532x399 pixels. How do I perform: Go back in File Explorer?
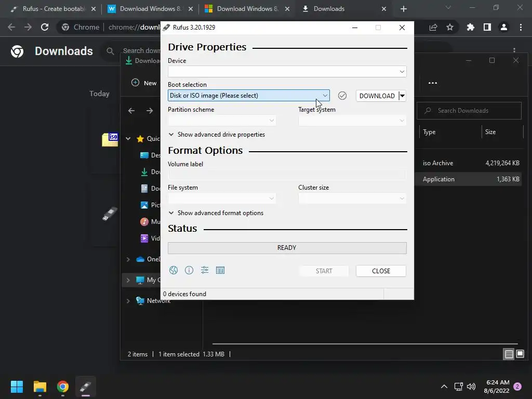point(131,111)
